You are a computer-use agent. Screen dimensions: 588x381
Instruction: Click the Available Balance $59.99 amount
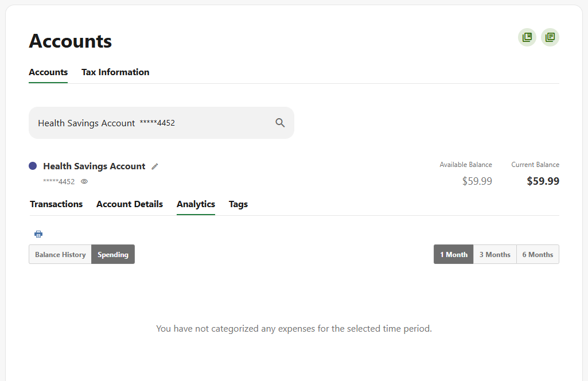pyautogui.click(x=477, y=181)
